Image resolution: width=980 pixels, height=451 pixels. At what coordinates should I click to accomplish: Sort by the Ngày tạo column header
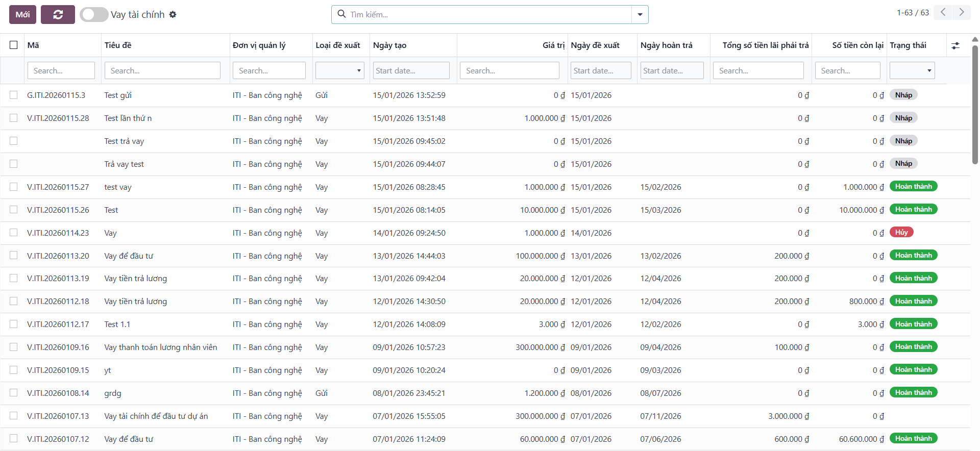[x=389, y=45]
